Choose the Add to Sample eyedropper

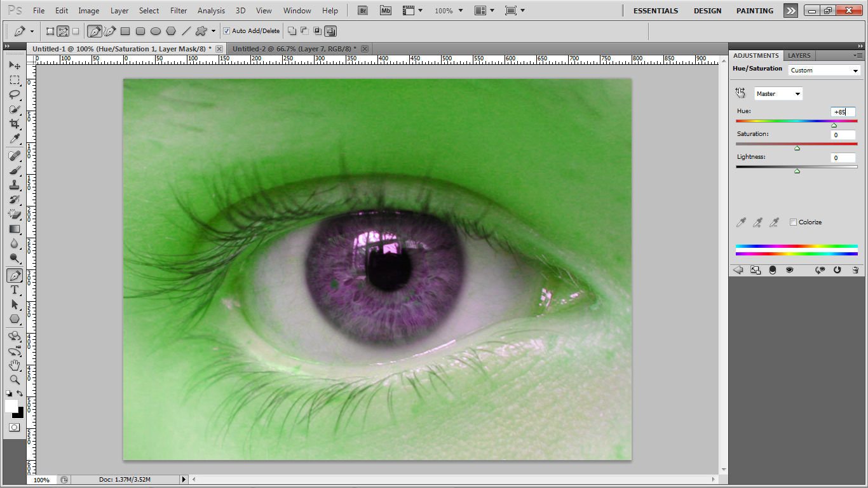coord(757,222)
